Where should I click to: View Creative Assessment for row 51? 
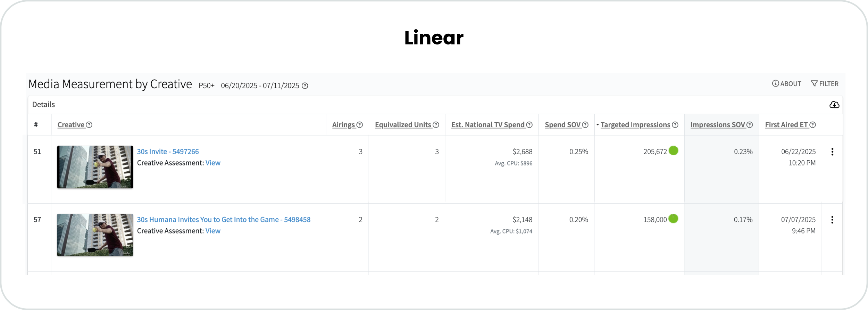tap(213, 163)
